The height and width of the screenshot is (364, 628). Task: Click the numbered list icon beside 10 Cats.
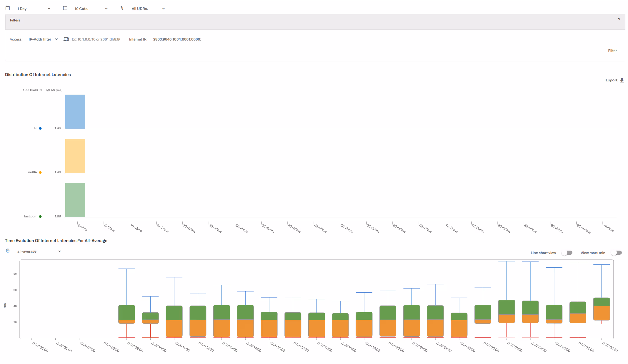point(65,8)
